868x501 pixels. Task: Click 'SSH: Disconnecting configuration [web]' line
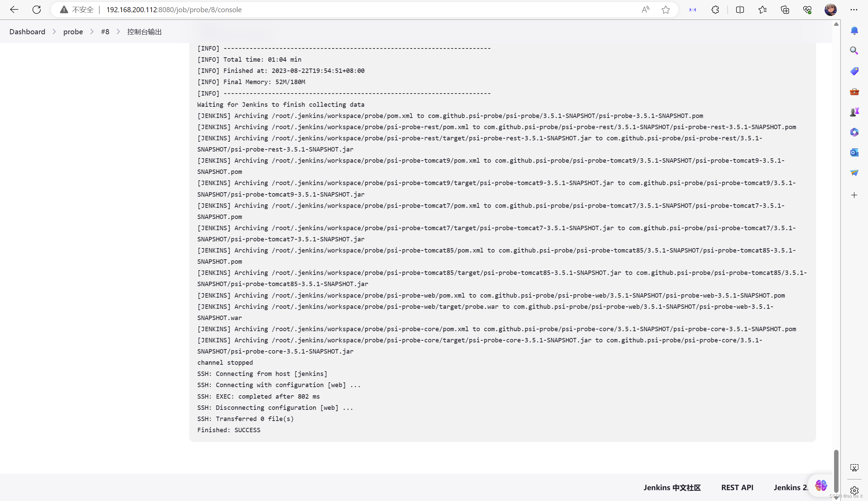point(275,407)
